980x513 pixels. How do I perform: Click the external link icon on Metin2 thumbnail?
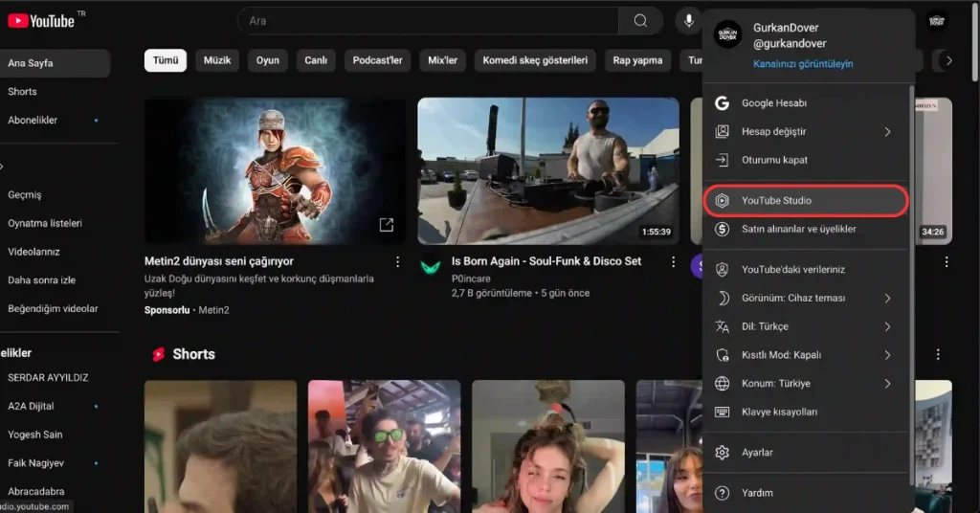387,225
